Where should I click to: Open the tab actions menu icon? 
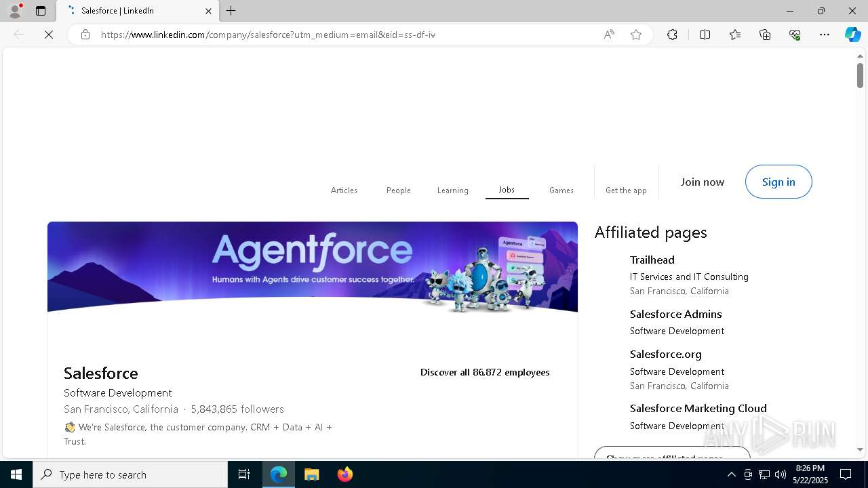41,11
